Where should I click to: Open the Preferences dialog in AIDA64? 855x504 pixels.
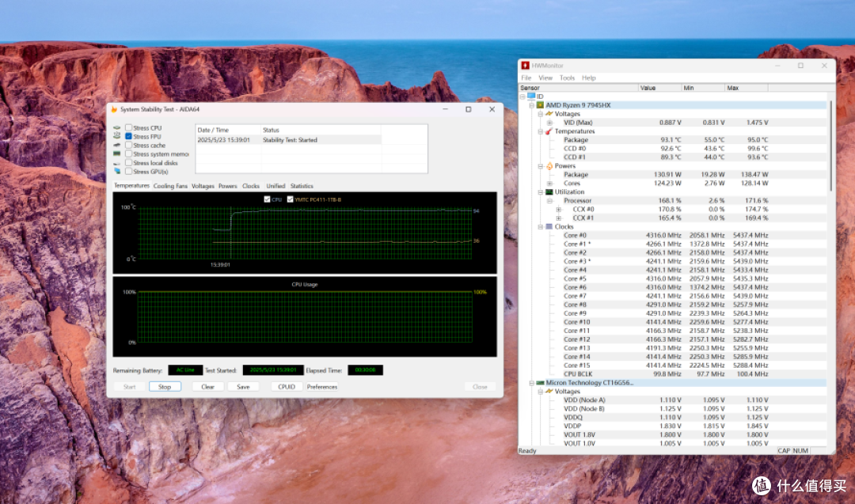[x=321, y=387]
